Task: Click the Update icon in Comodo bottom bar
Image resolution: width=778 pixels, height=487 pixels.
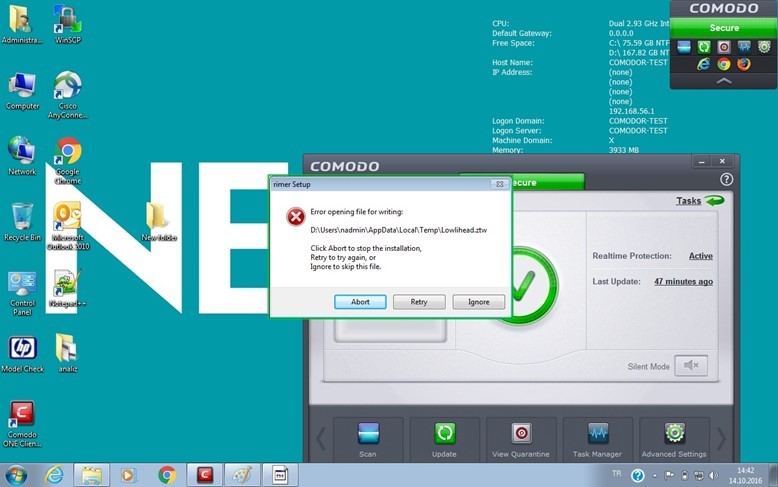Action: [444, 434]
